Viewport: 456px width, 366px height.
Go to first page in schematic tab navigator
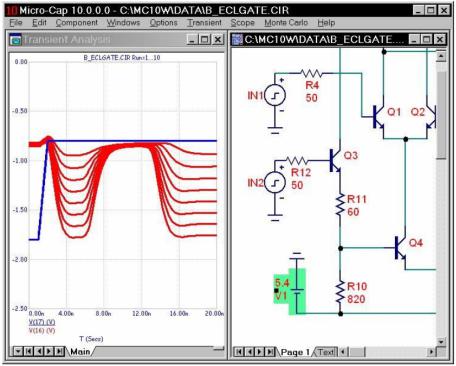(239, 352)
